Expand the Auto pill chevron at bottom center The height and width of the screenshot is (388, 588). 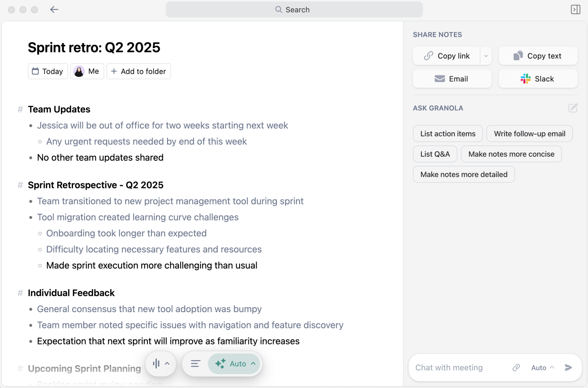[252, 364]
